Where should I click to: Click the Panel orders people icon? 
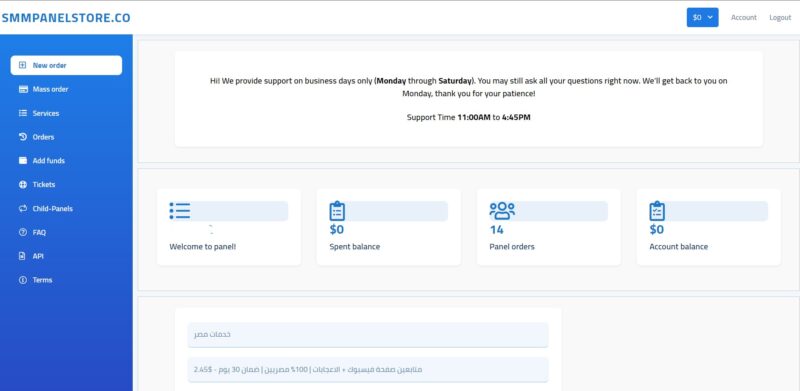point(502,211)
